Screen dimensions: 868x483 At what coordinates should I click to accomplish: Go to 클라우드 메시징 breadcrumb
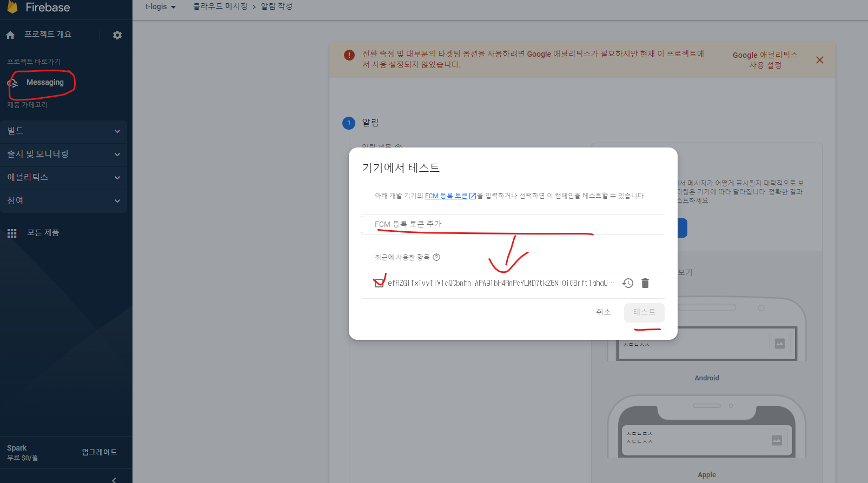click(x=220, y=6)
